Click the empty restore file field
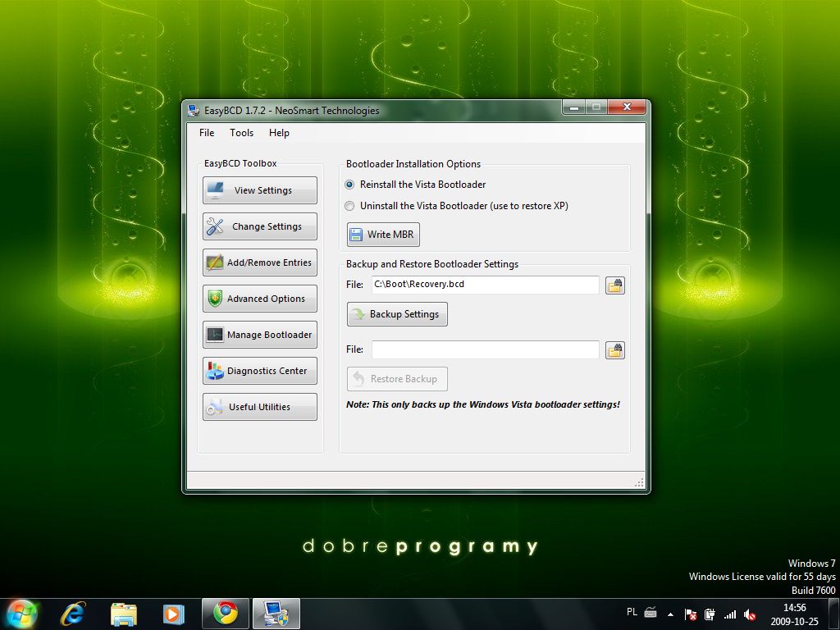The height and width of the screenshot is (630, 840). (485, 349)
